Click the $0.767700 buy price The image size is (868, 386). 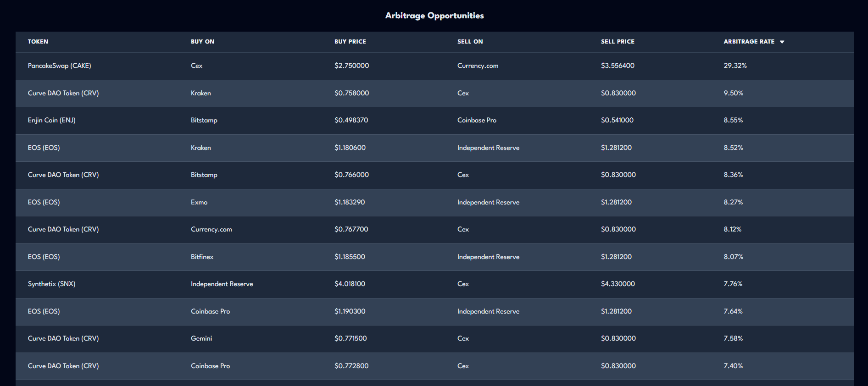tap(351, 229)
